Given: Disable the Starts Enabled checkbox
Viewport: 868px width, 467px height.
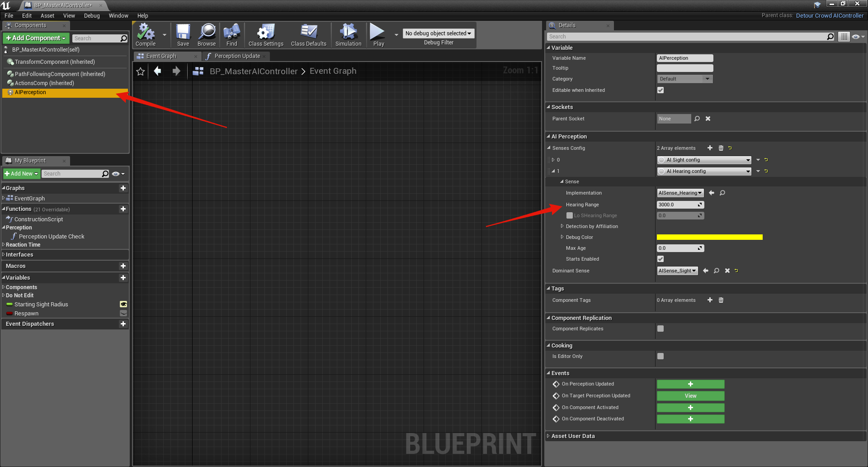Looking at the screenshot, I should tap(660, 259).
